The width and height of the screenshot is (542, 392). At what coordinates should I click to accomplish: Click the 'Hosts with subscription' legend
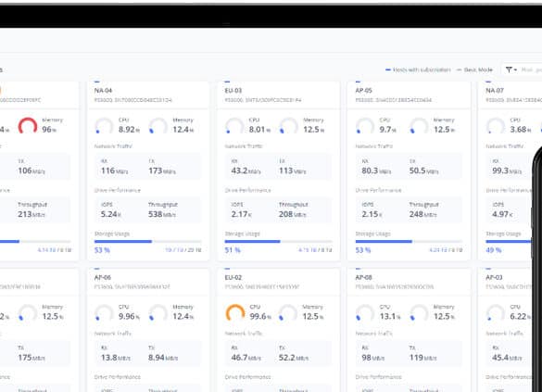pyautogui.click(x=418, y=70)
